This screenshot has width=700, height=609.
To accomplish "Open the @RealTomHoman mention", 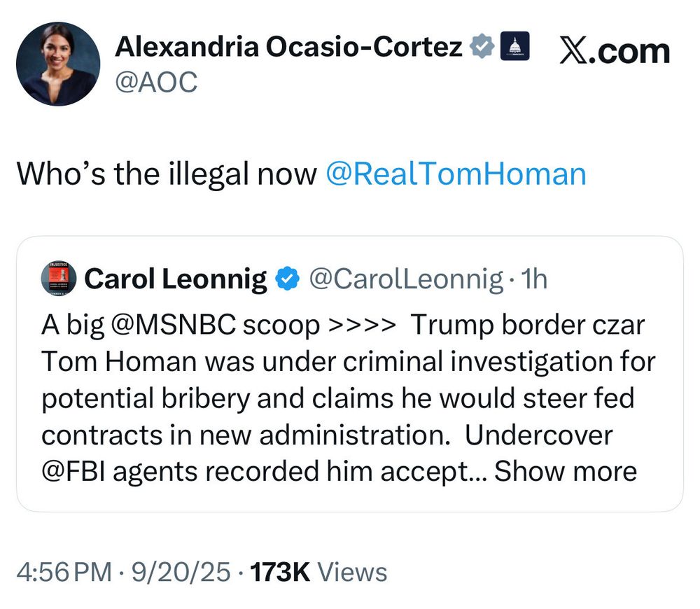I will [456, 173].
